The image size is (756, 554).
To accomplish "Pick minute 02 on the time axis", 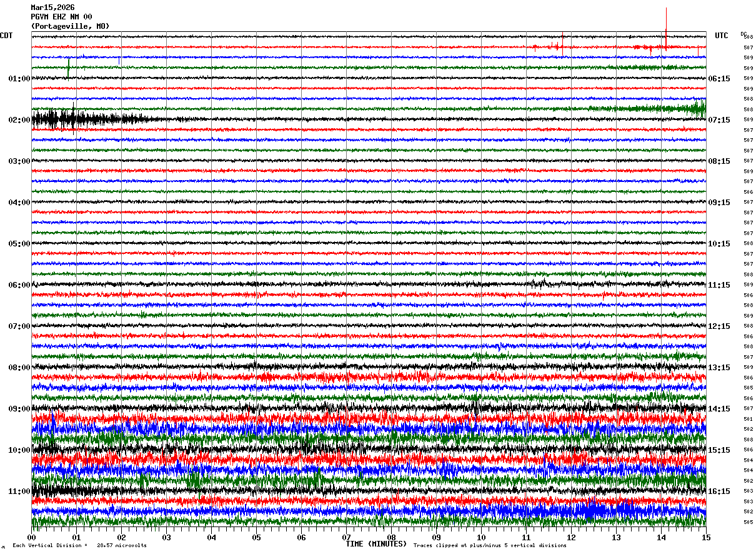I will pyautogui.click(x=122, y=537).
